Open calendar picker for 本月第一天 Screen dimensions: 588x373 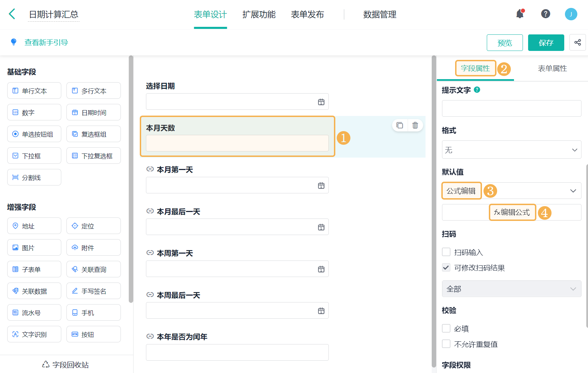(321, 185)
